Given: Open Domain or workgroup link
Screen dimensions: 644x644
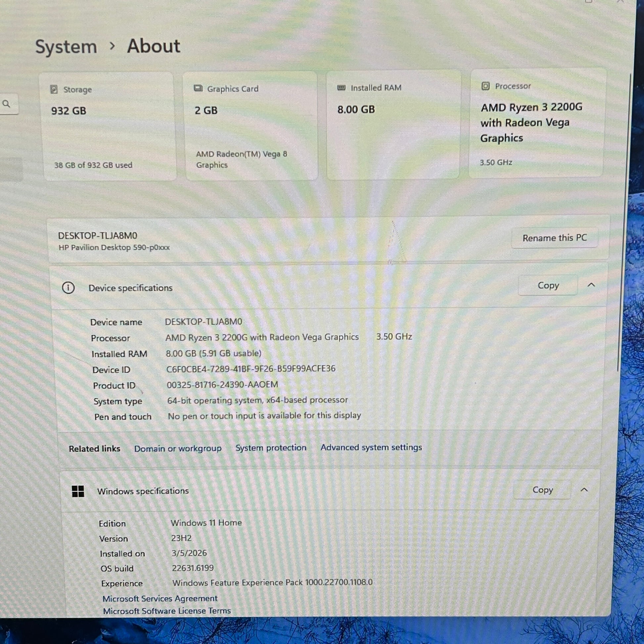Looking at the screenshot, I should coord(178,449).
